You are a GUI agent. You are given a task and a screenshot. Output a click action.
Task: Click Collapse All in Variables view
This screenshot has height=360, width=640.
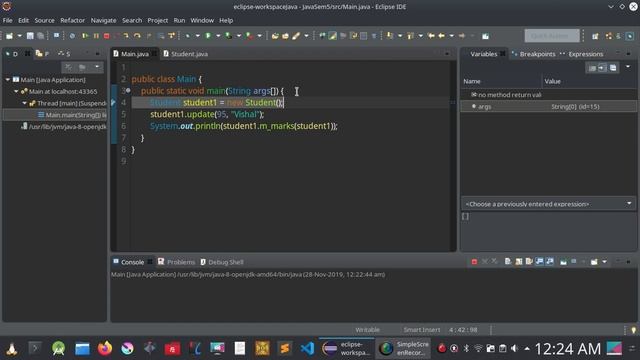click(613, 68)
